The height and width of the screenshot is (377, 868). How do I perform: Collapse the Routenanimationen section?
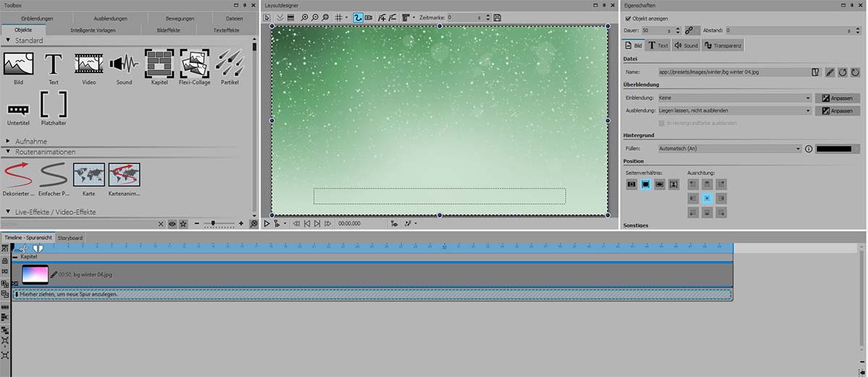point(8,152)
